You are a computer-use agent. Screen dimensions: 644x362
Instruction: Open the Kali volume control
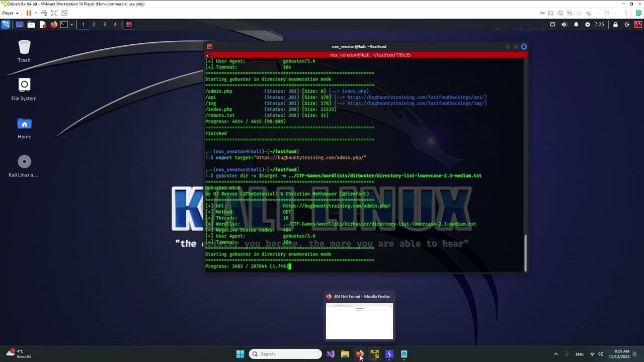pyautogui.click(x=564, y=24)
